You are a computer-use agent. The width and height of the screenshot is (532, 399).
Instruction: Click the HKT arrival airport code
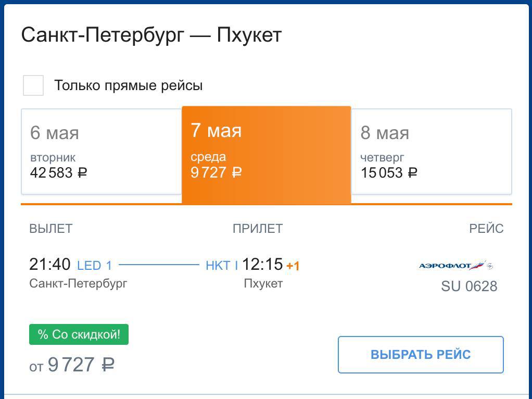(221, 266)
